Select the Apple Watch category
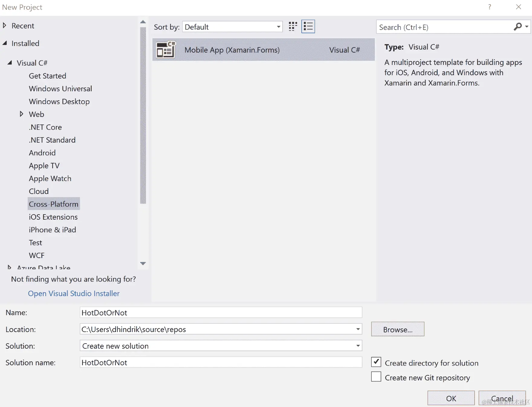The width and height of the screenshot is (532, 407). (x=50, y=179)
